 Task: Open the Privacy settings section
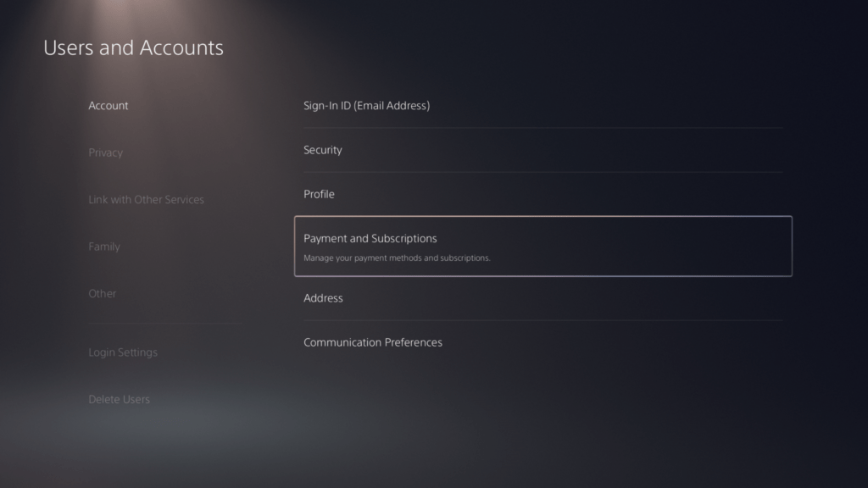pyautogui.click(x=105, y=152)
